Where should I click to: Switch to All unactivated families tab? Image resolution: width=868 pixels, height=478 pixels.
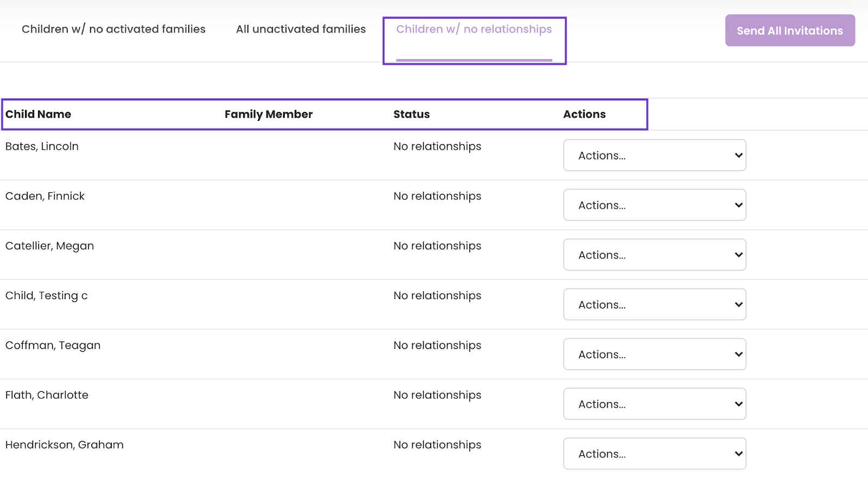coord(301,29)
